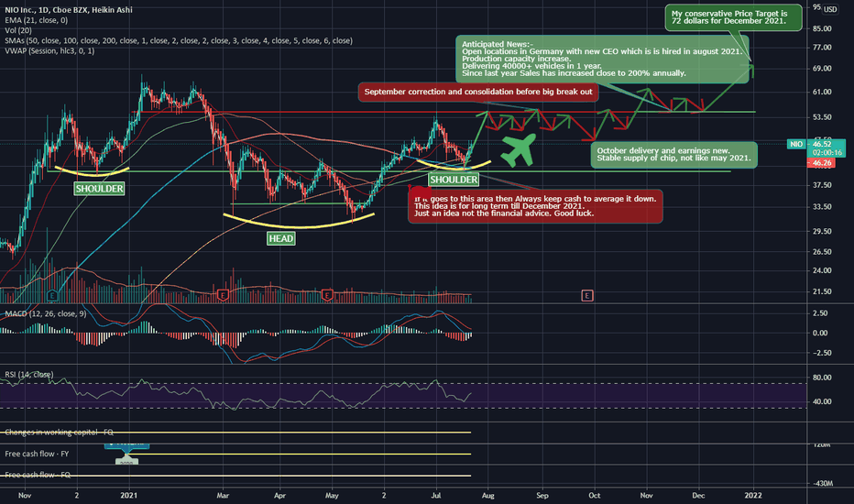
Task: Click the 85.00 price scale value
Action: click(822, 28)
